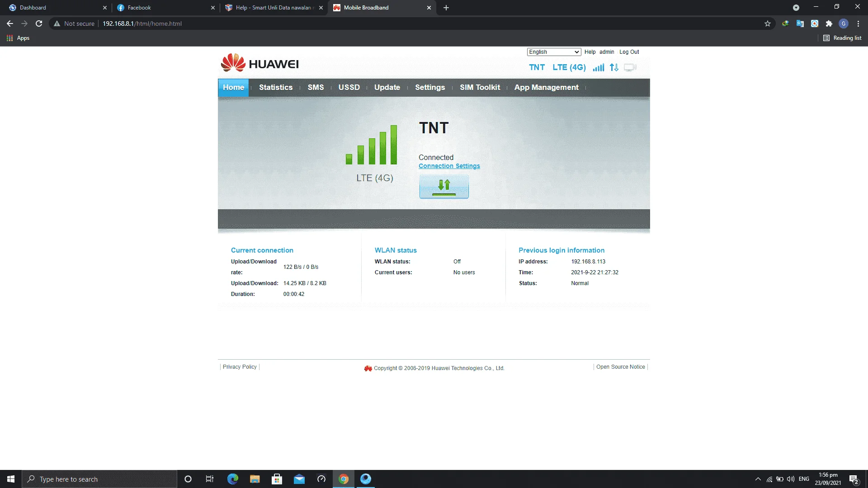Screen dimensions: 868x488
Task: Select the IP address "192.168.8.113"
Action: [588, 262]
